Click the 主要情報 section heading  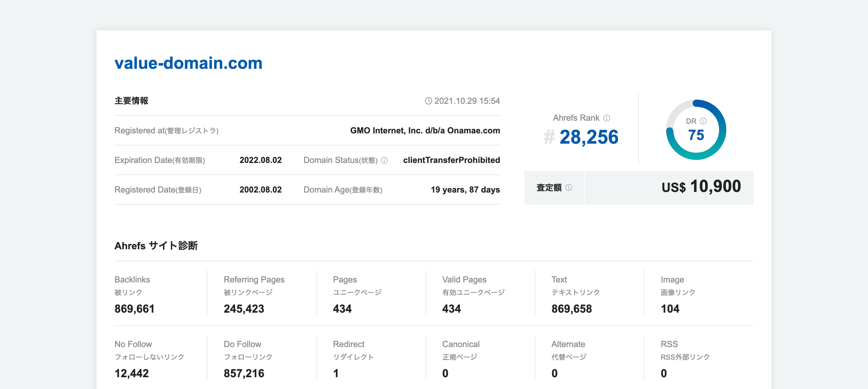tap(131, 100)
